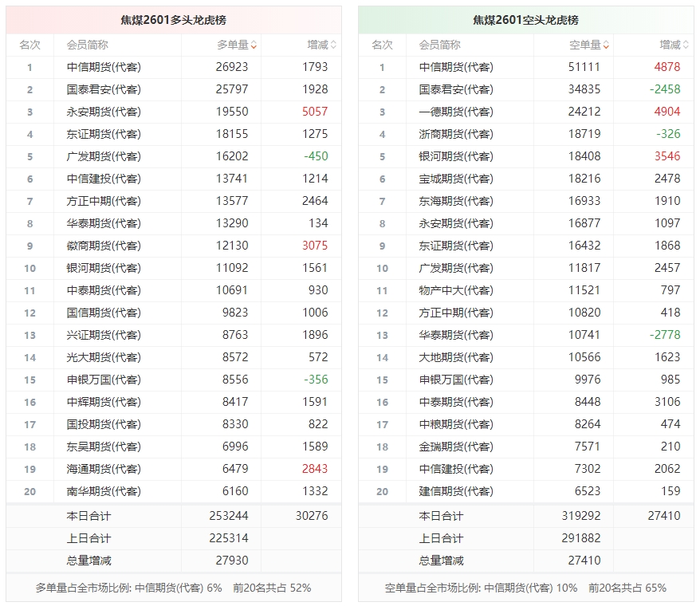Select 金瑞期货(代客) in short table
Viewport: 700px width, 606px height.
pyautogui.click(x=456, y=447)
